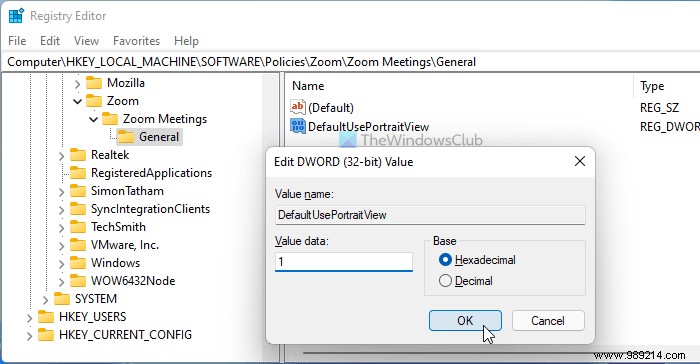700x364 pixels.
Task: Expand the WOW6432Node key
Action: pyautogui.click(x=61, y=281)
